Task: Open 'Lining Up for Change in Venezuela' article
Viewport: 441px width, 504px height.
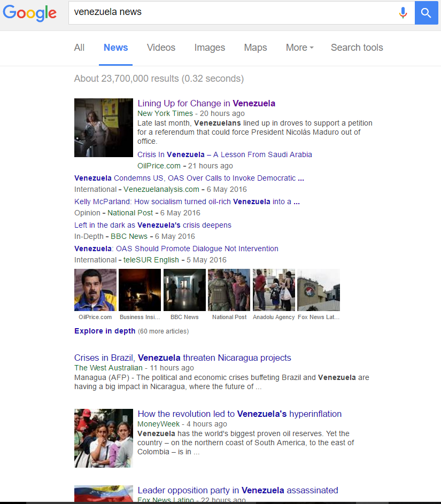Action: tap(206, 104)
